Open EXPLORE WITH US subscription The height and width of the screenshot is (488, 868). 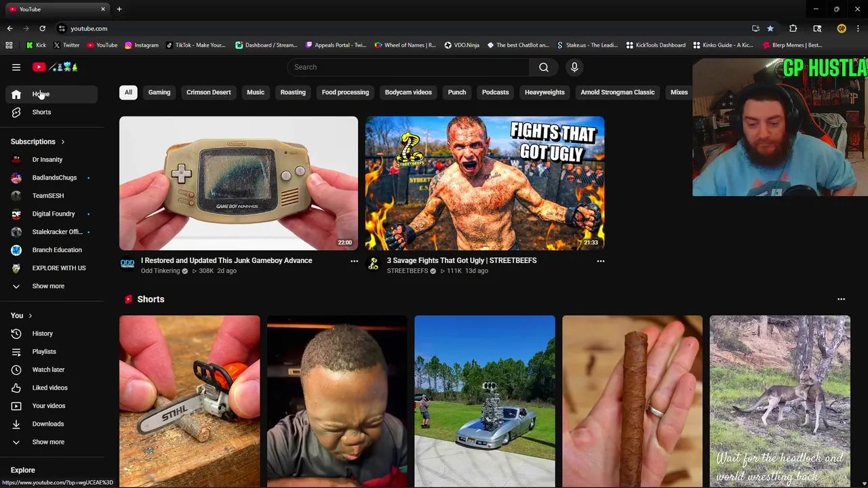(x=52, y=268)
